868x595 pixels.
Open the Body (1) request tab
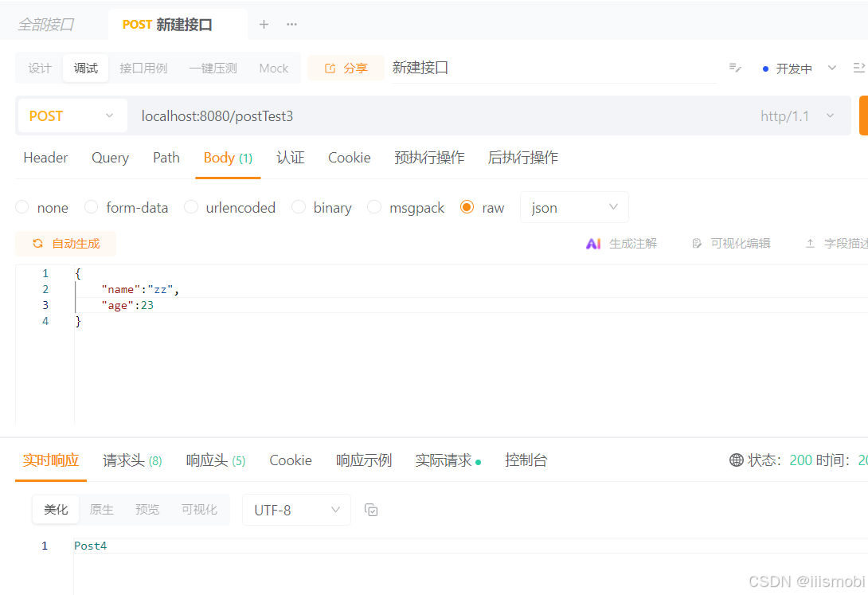(x=228, y=158)
